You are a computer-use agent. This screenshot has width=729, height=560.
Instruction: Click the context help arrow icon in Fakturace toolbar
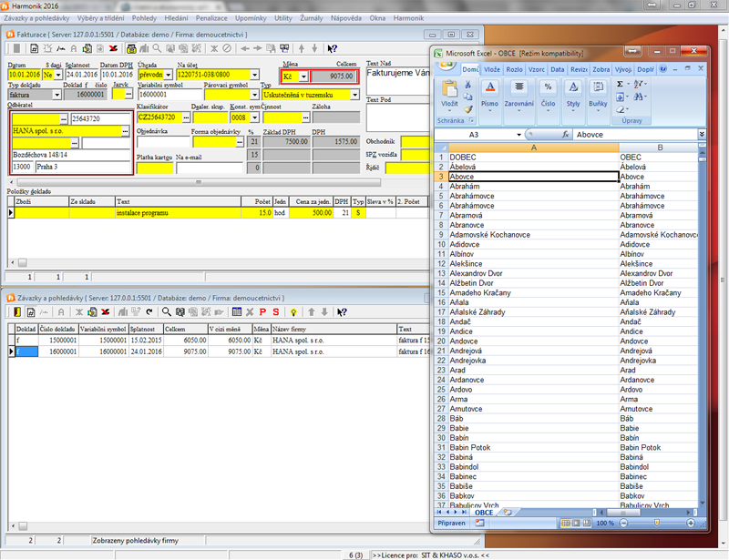coord(332,48)
